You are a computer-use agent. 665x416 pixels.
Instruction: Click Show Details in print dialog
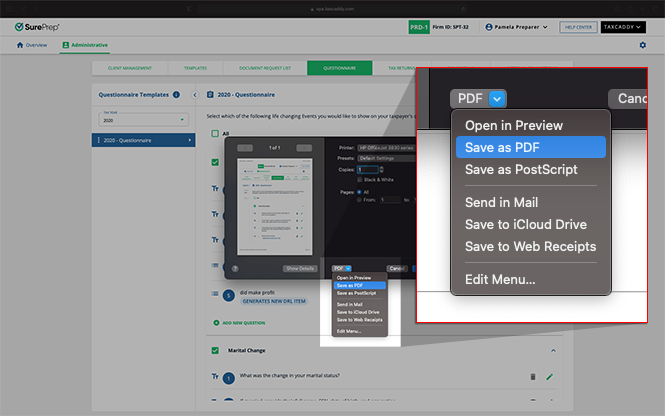tap(300, 268)
